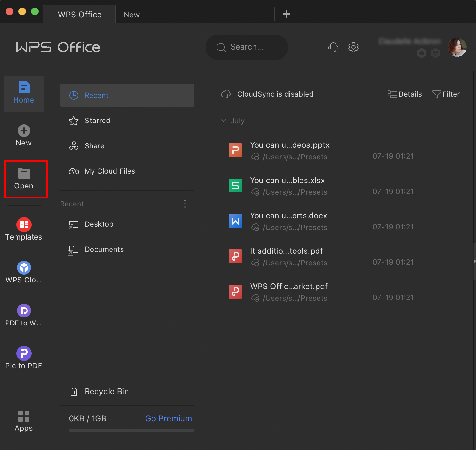Image resolution: width=476 pixels, height=450 pixels.
Task: Click the Go Premium link
Action: coord(169,418)
